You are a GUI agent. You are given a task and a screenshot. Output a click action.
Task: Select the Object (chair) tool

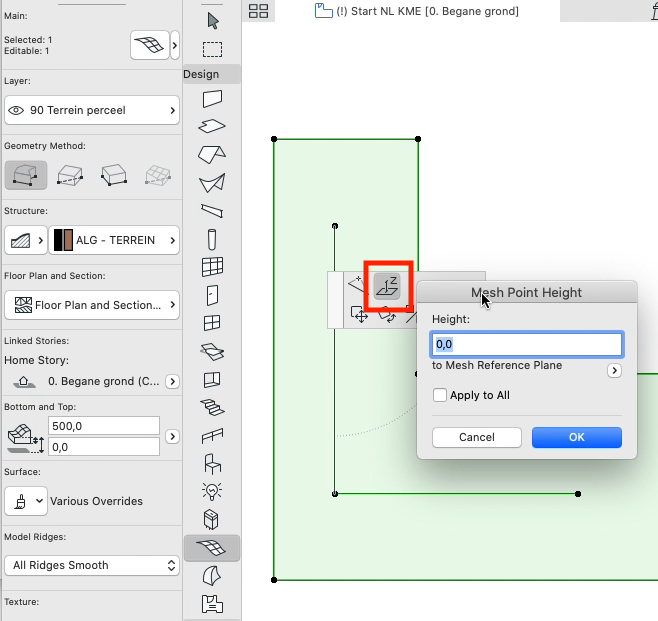[x=212, y=464]
